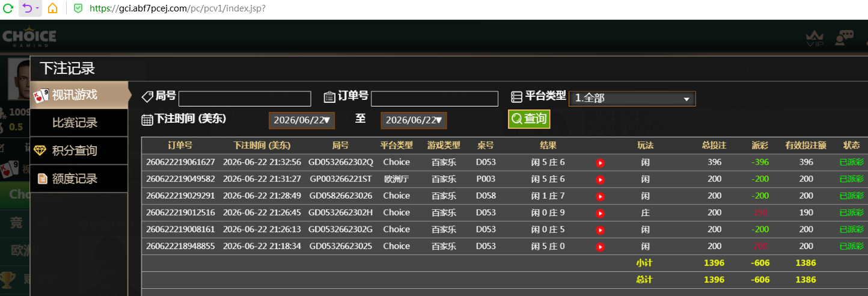Click result 闲 0 庄 9
The height and width of the screenshot is (296, 868).
coord(548,213)
